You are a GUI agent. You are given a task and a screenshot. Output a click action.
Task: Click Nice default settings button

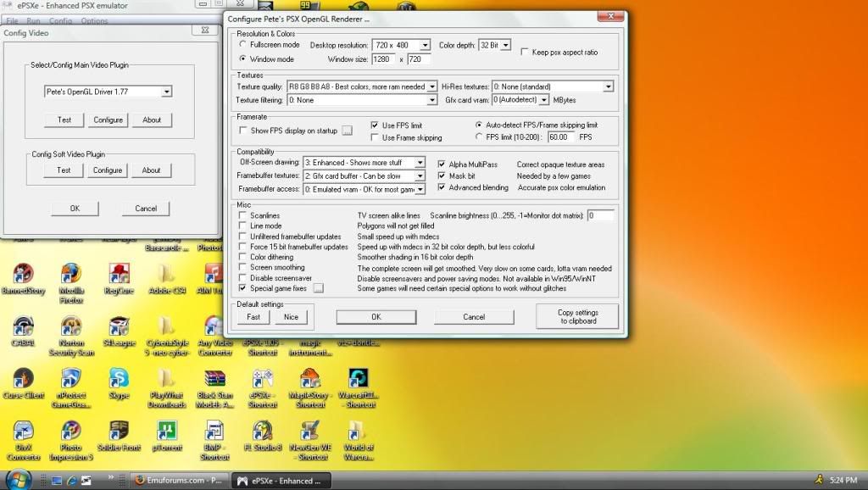[292, 317]
